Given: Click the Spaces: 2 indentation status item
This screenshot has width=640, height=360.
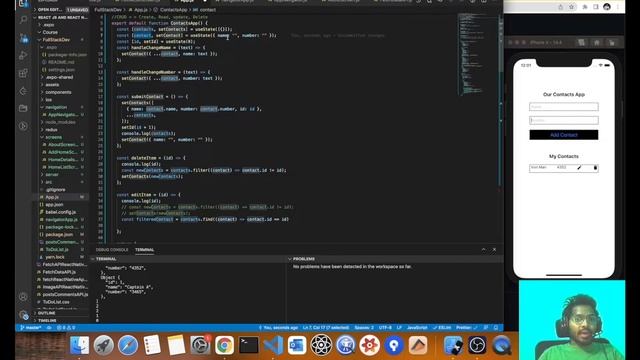Looking at the screenshot, I should tap(364, 328).
